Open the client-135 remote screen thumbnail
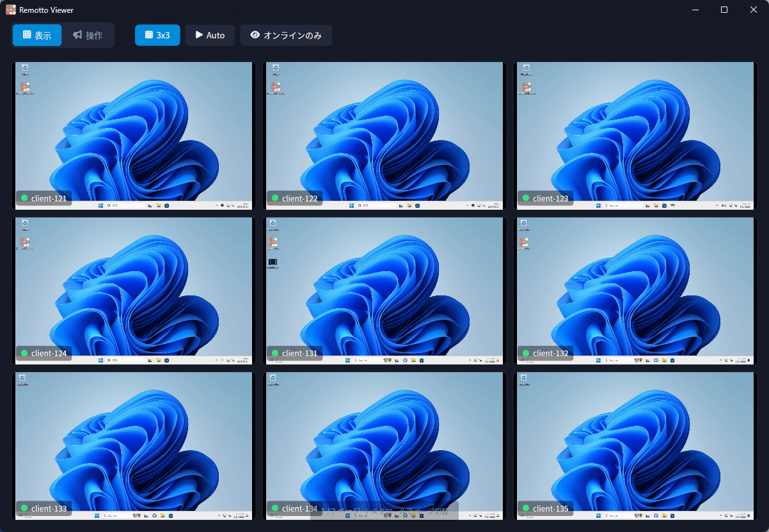769x532 pixels. [635, 446]
